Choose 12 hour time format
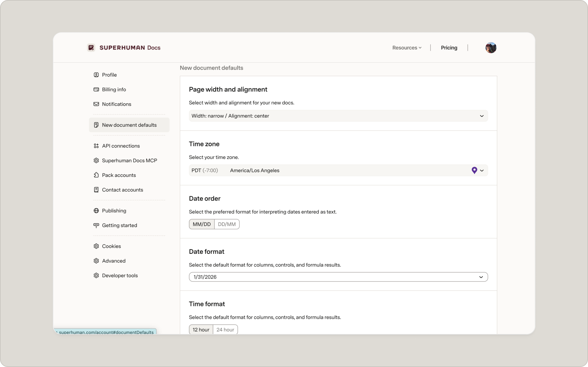This screenshot has height=367, width=588. [201, 330]
